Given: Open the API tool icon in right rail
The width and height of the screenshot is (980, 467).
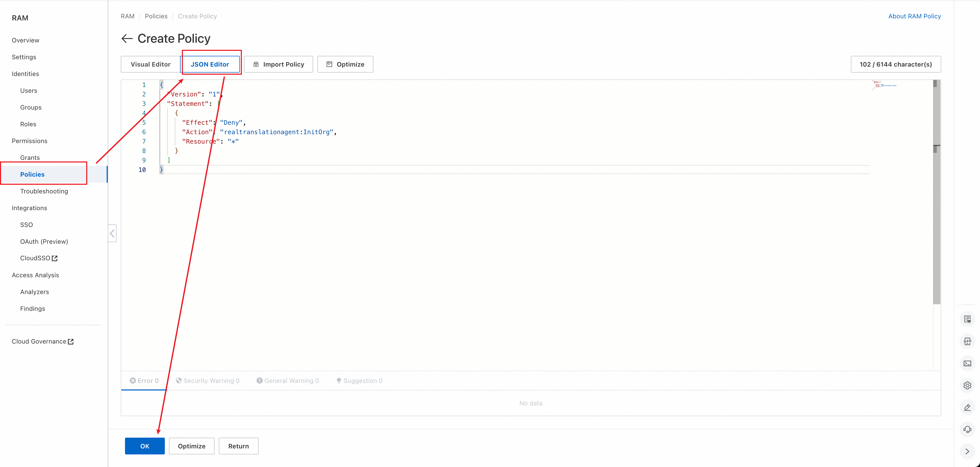Looking at the screenshot, I should [x=967, y=341].
